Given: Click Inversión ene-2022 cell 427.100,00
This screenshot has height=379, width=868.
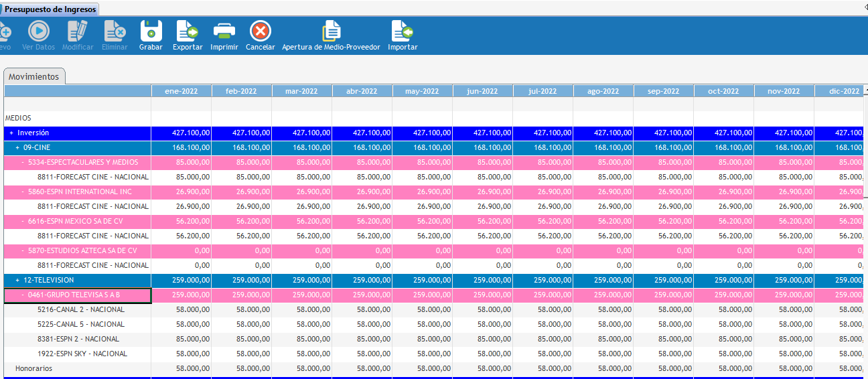Looking at the screenshot, I should [x=182, y=133].
